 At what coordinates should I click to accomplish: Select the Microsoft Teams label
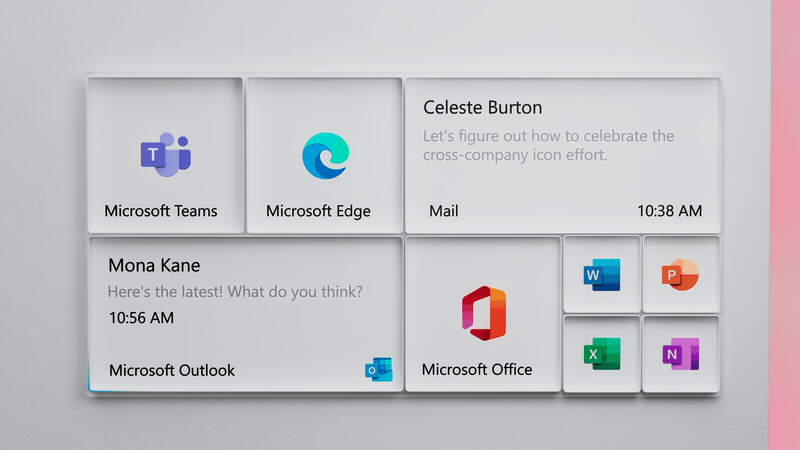[x=161, y=211]
